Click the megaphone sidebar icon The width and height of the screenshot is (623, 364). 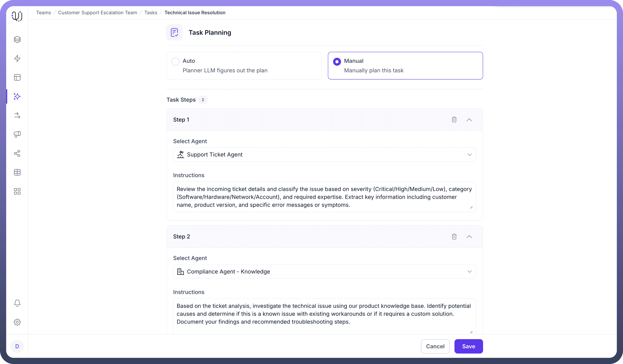coord(17,134)
